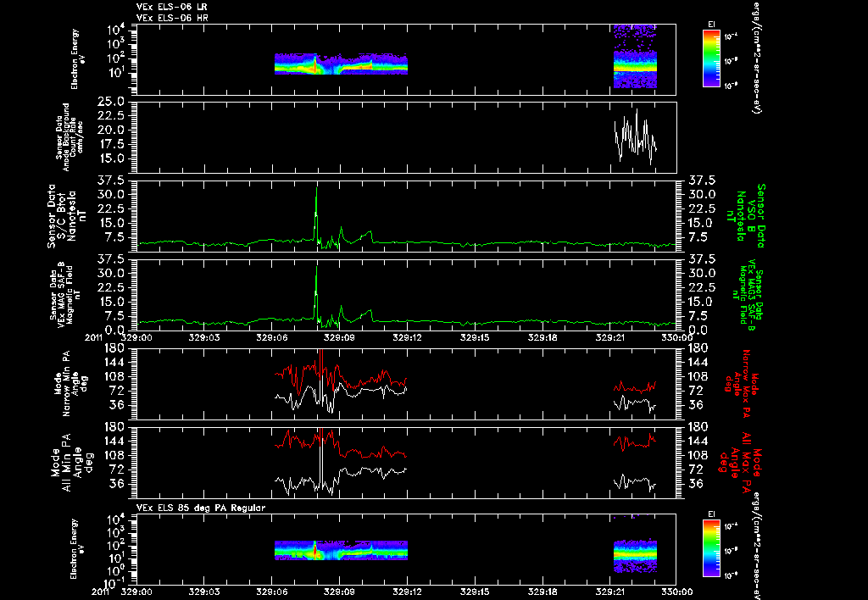Select the 'Narrow Min PA Angle' axis label
Screen dimensions: 868x600
point(71,384)
